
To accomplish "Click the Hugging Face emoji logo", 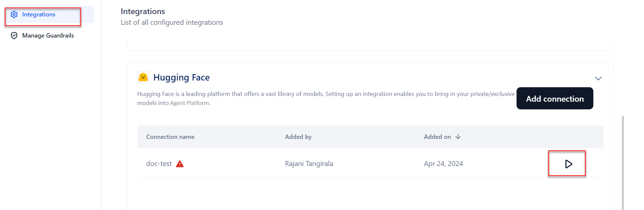I will (143, 77).
